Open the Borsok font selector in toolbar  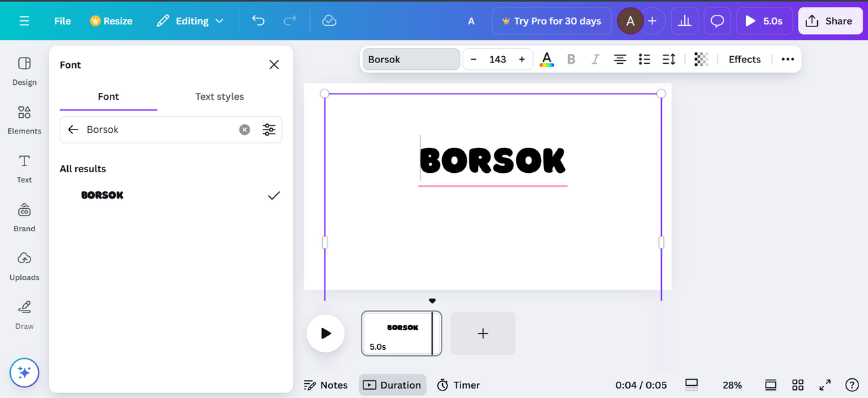(411, 60)
